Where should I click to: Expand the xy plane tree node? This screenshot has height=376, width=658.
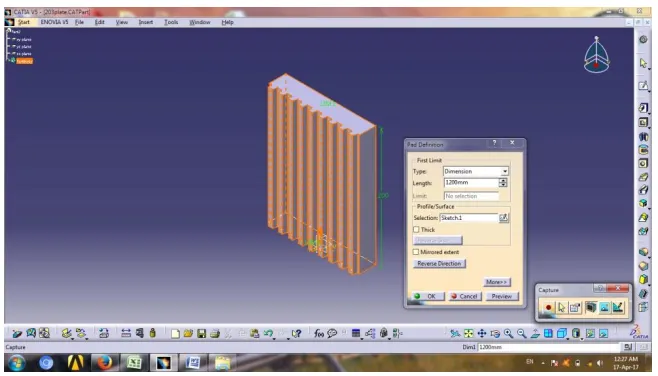(x=8, y=39)
